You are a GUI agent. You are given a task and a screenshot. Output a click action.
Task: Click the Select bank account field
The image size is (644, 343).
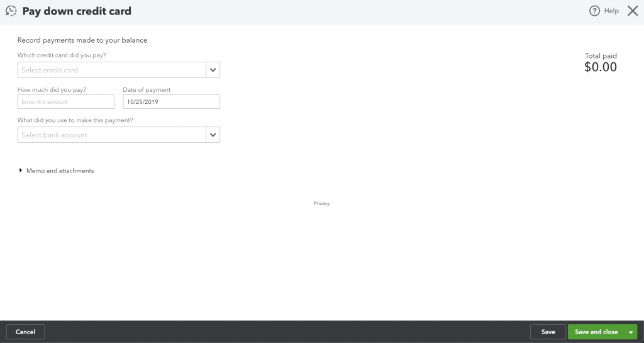tap(112, 135)
